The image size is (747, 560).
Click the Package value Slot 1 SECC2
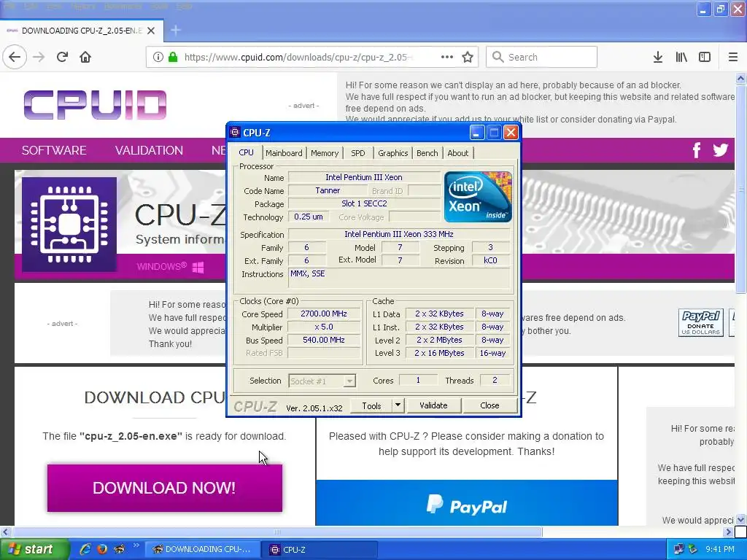(364, 203)
